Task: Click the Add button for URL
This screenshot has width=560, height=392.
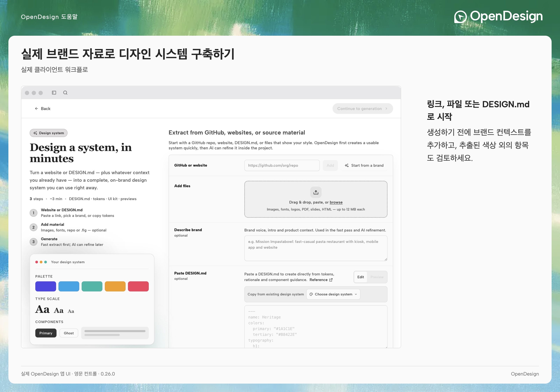Action: pos(330,165)
